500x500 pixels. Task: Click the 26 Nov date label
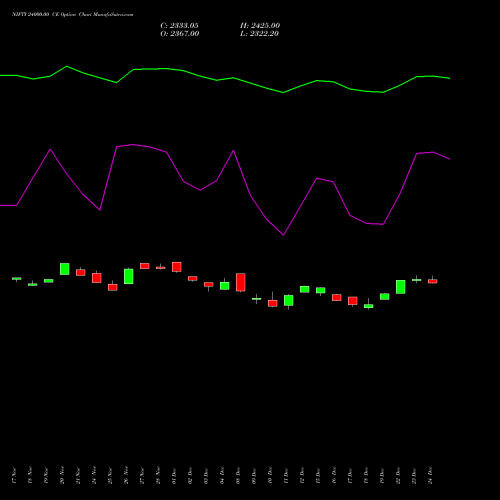(x=126, y=475)
